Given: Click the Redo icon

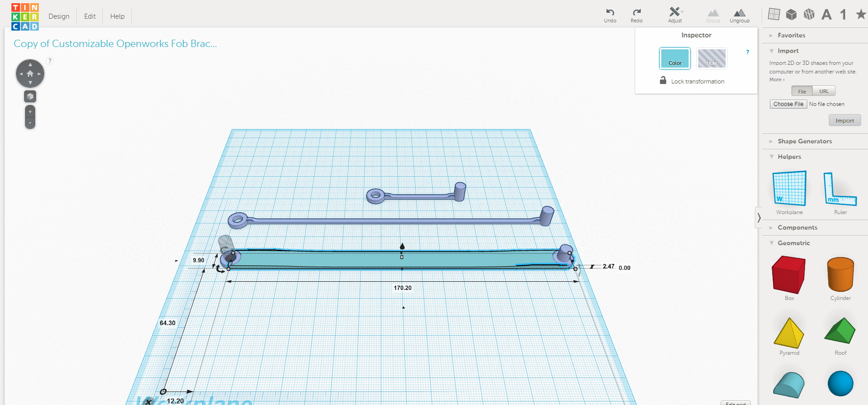Looking at the screenshot, I should tap(637, 12).
